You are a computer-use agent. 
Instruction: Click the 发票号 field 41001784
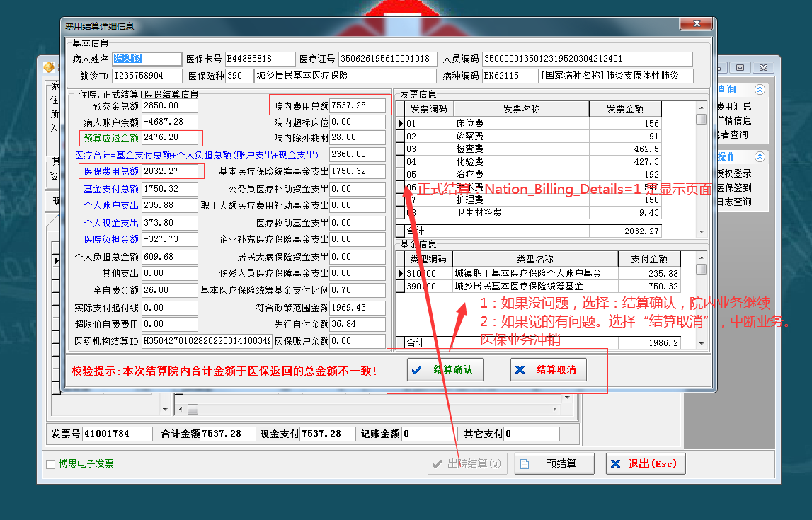coord(118,434)
